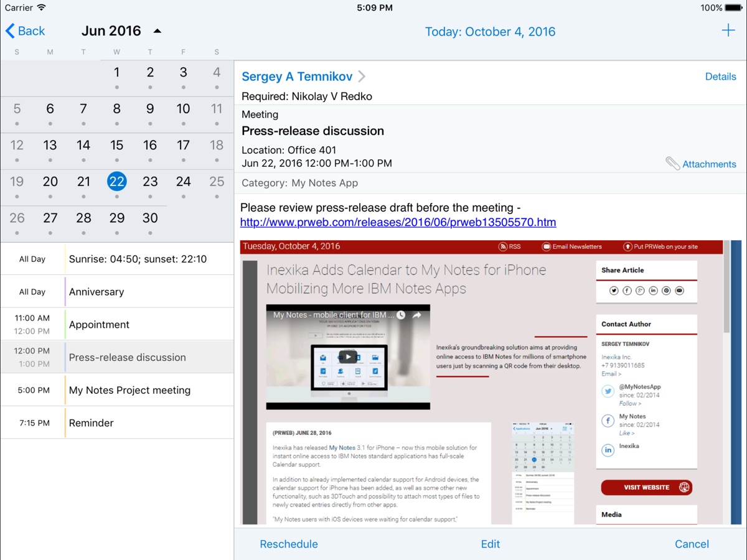The width and height of the screenshot is (747, 560).
Task: Collapse the Jun 2016 month picker
Action: [157, 31]
